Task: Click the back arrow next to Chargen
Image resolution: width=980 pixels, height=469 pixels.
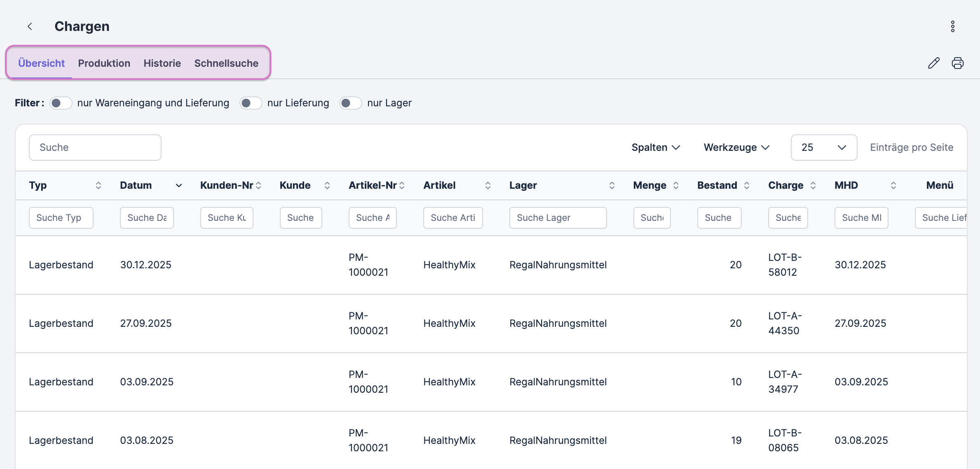Action: pyautogui.click(x=30, y=26)
